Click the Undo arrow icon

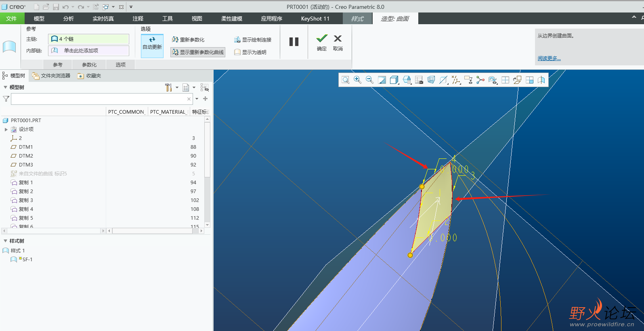coord(65,7)
